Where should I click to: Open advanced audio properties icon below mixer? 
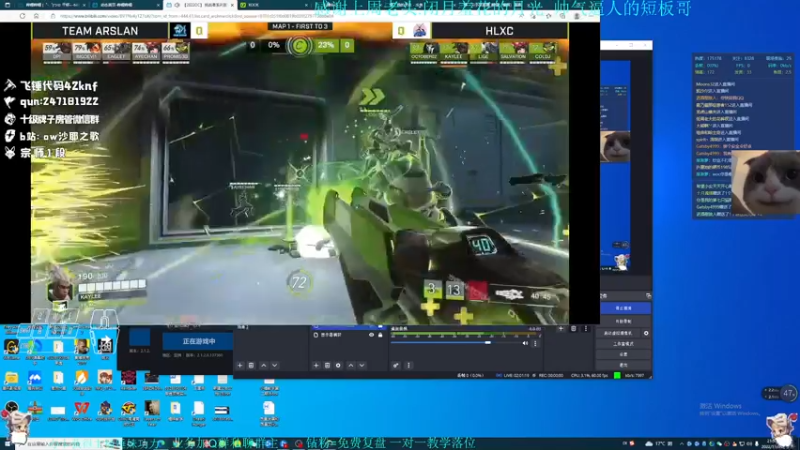(x=396, y=365)
